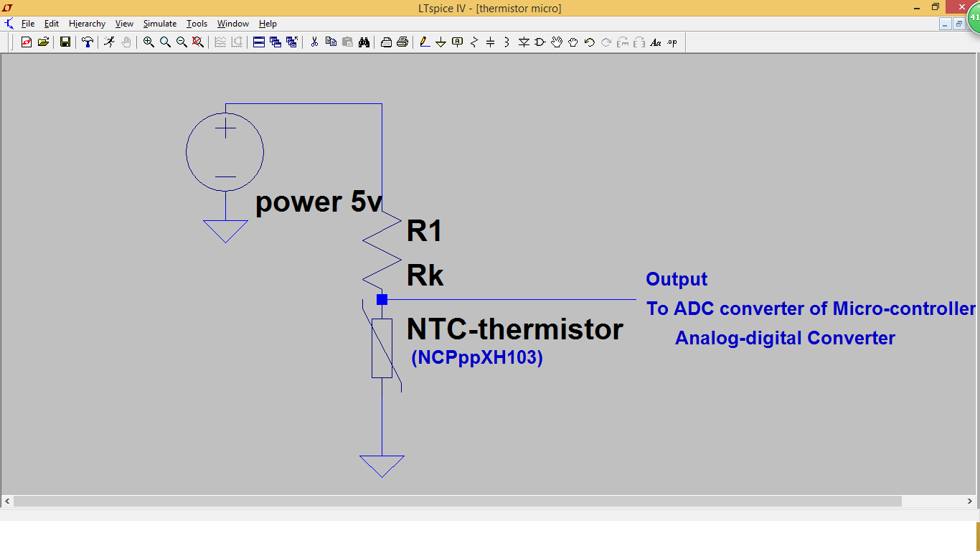Image resolution: width=980 pixels, height=551 pixels.
Task: Undo last action from toolbar
Action: 590,42
